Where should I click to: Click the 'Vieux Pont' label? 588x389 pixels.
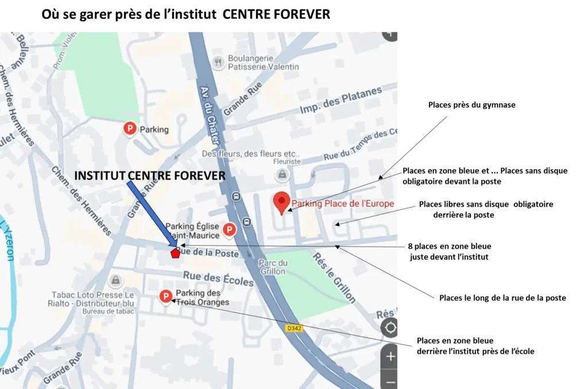[18, 363]
